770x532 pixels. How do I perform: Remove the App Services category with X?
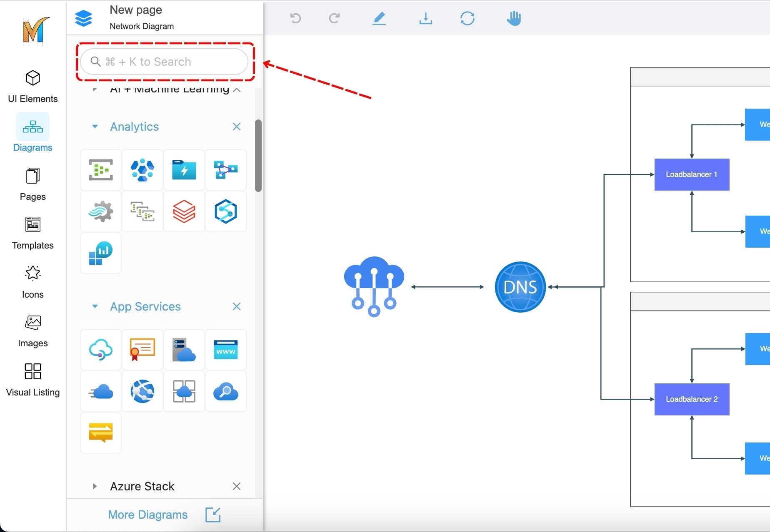pos(237,306)
